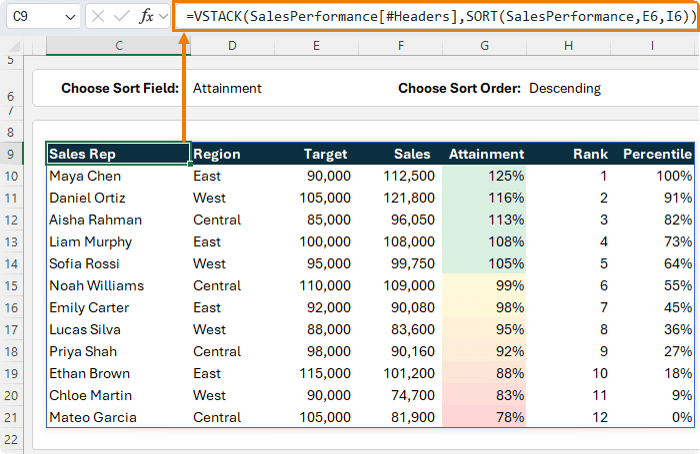
Task: Select column H header
Action: [568, 46]
